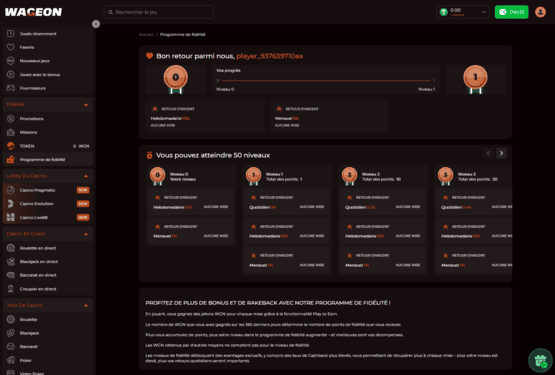Click the Roulette en direct icon
The width and height of the screenshot is (555, 375).
pyautogui.click(x=11, y=248)
